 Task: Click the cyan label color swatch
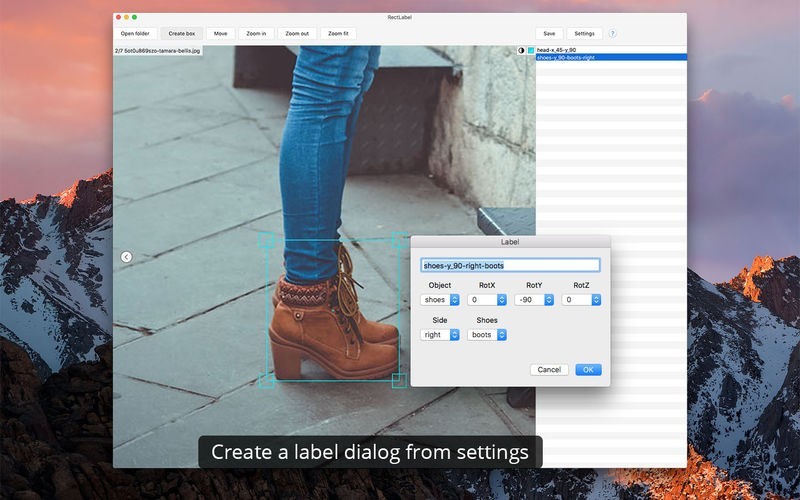coord(531,50)
